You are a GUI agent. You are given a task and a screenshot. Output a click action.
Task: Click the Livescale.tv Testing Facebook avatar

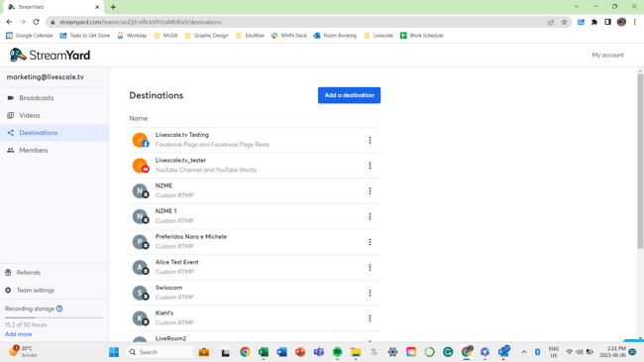[140, 140]
